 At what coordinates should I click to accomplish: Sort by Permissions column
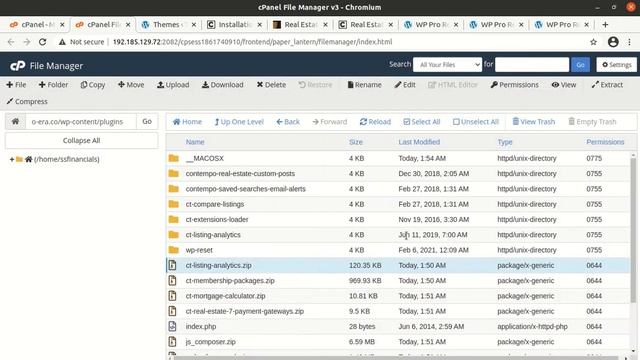605,142
